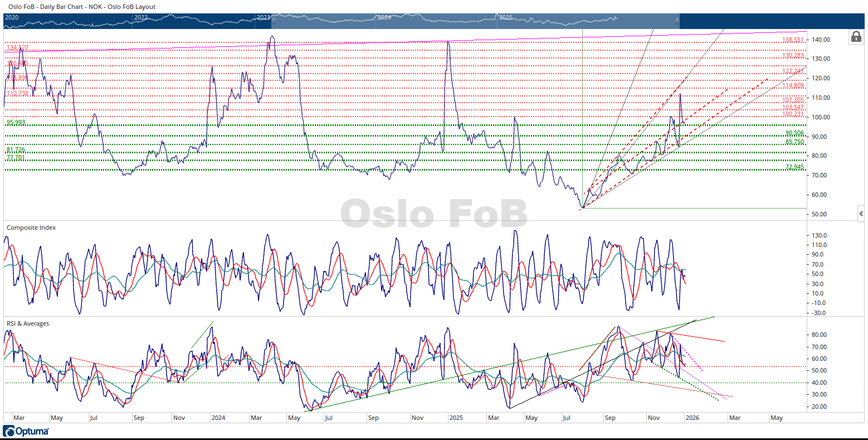Screen dimensions: 868x440
Task: Click the Oslo FoB Daily Bar Chart title
Action: click(x=82, y=7)
